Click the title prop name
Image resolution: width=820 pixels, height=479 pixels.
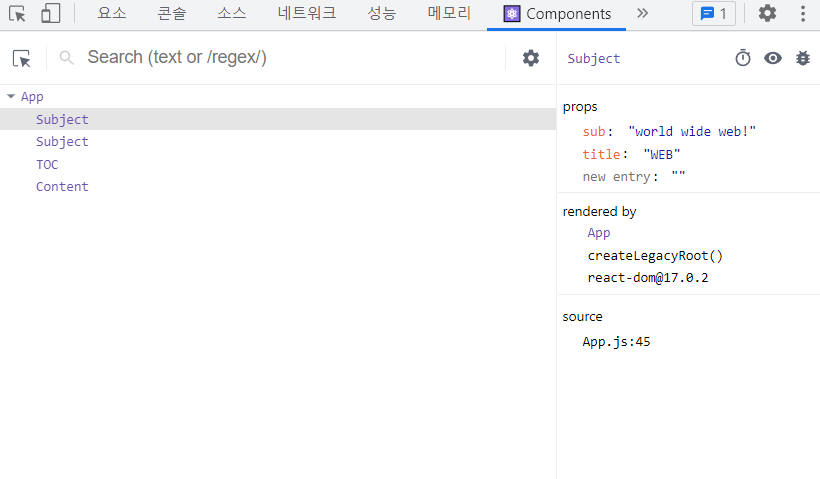(x=601, y=155)
